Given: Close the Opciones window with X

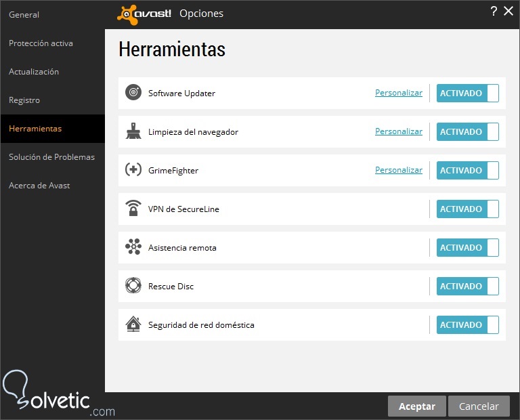Looking at the screenshot, I should (x=508, y=11).
